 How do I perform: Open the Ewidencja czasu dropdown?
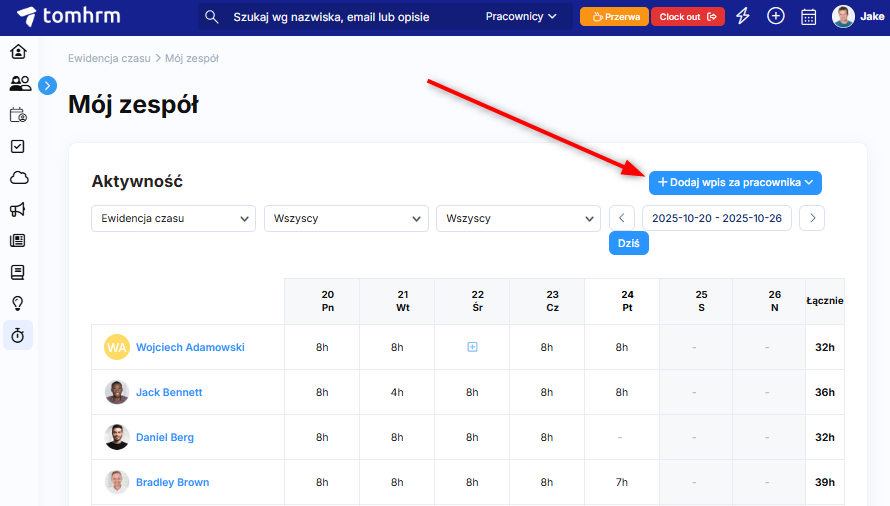[174, 218]
